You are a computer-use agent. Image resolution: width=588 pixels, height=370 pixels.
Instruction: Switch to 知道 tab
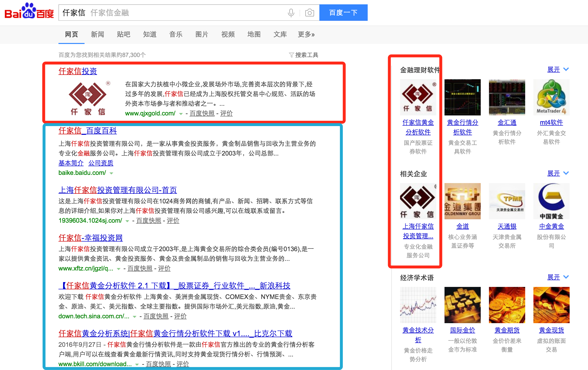pyautogui.click(x=150, y=34)
